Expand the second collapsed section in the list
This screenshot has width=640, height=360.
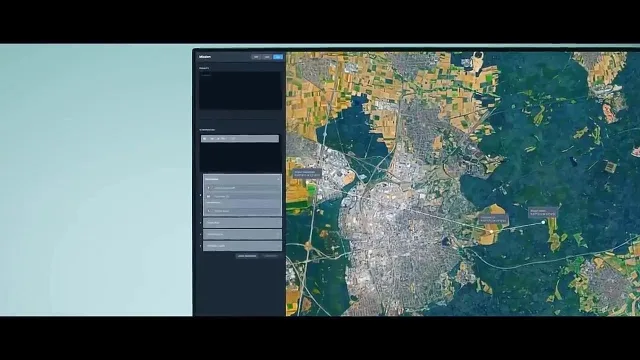(242, 234)
